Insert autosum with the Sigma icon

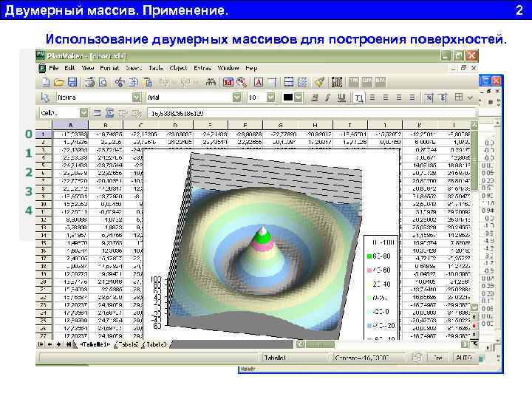[x=109, y=113]
